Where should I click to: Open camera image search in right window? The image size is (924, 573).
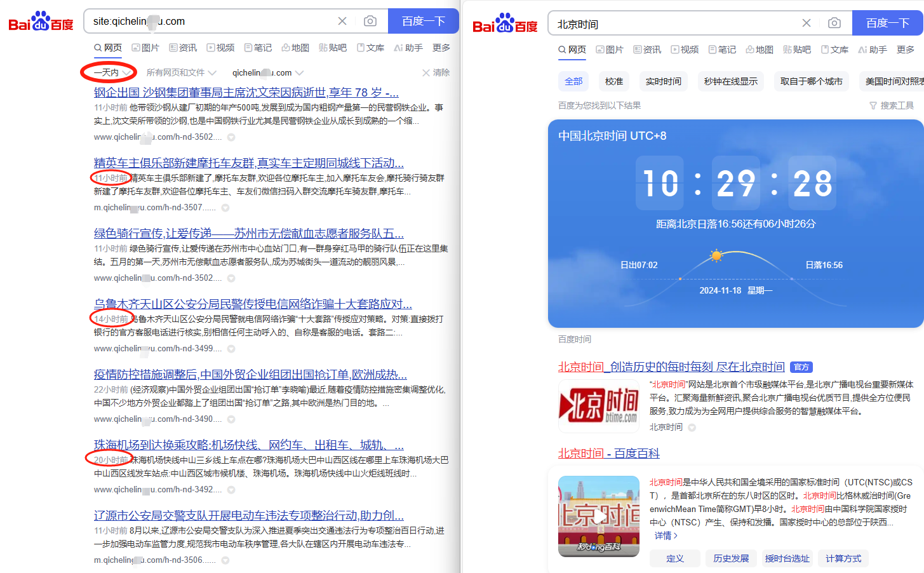pyautogui.click(x=834, y=23)
